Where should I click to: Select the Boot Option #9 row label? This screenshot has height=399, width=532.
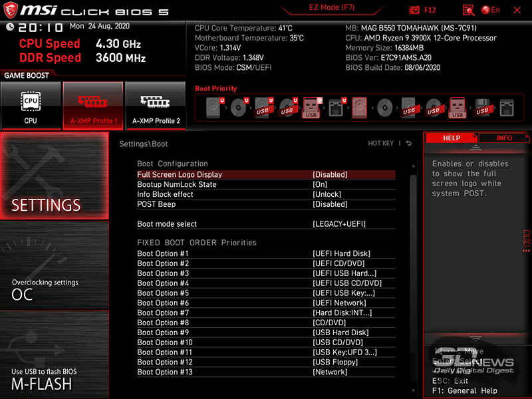tap(163, 332)
